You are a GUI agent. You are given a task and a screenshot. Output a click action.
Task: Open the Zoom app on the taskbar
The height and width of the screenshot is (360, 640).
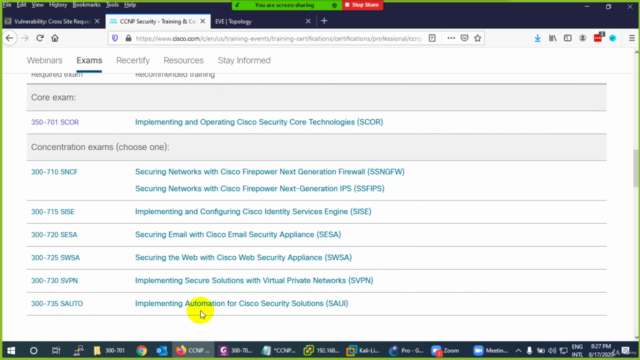tap(446, 351)
